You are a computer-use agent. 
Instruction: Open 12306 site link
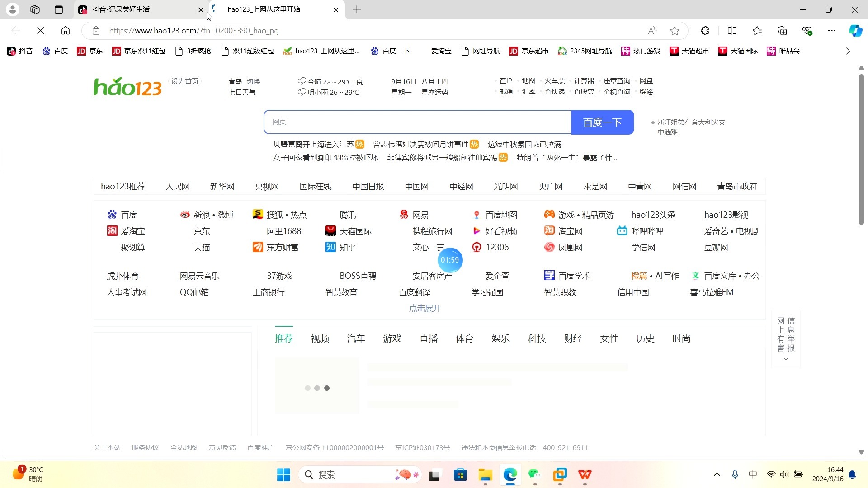point(490,248)
